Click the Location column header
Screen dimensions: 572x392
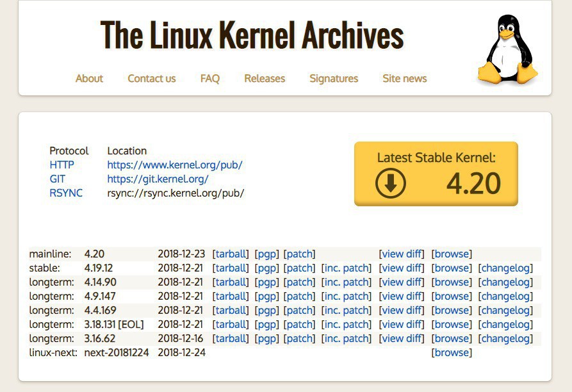[127, 151]
